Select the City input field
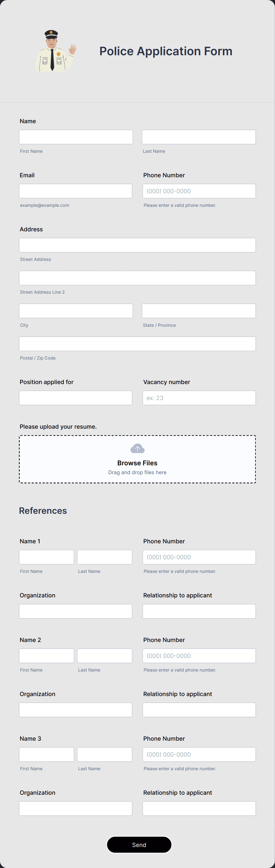This screenshot has height=868, width=275. (x=76, y=311)
